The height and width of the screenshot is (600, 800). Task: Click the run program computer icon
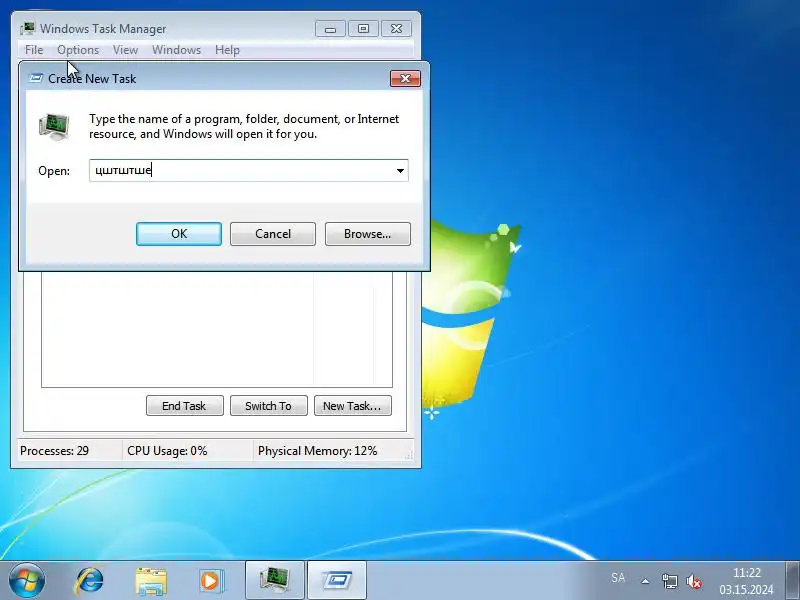click(x=54, y=127)
